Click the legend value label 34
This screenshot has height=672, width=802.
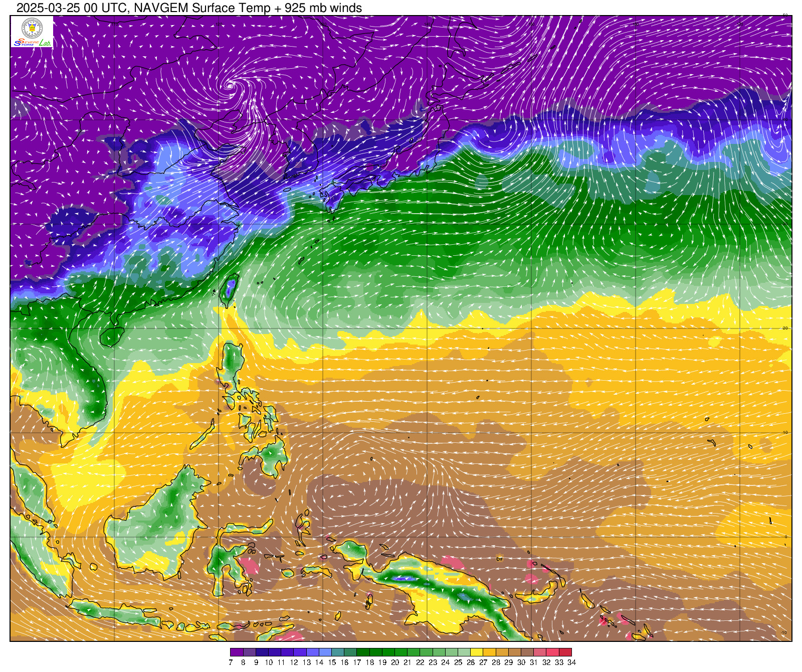571,662
